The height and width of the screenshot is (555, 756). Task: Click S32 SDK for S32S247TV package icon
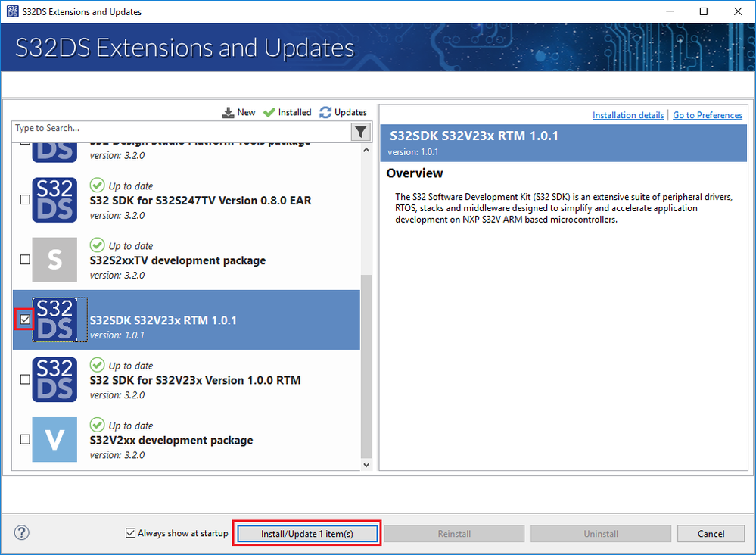[x=54, y=200]
